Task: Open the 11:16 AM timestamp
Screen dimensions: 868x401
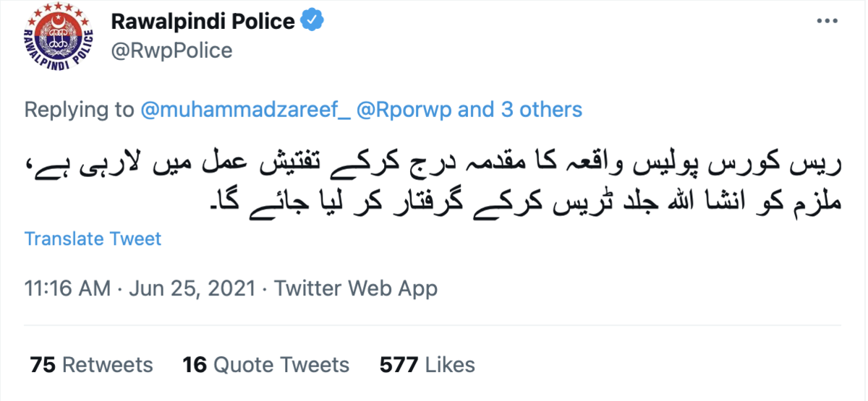Action: click(x=67, y=289)
